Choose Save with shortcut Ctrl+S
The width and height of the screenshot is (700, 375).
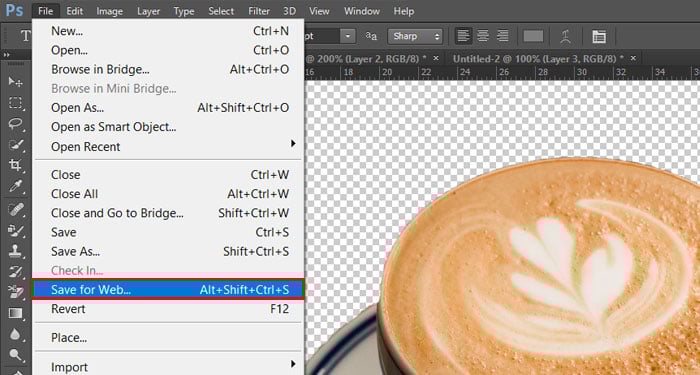coord(168,232)
